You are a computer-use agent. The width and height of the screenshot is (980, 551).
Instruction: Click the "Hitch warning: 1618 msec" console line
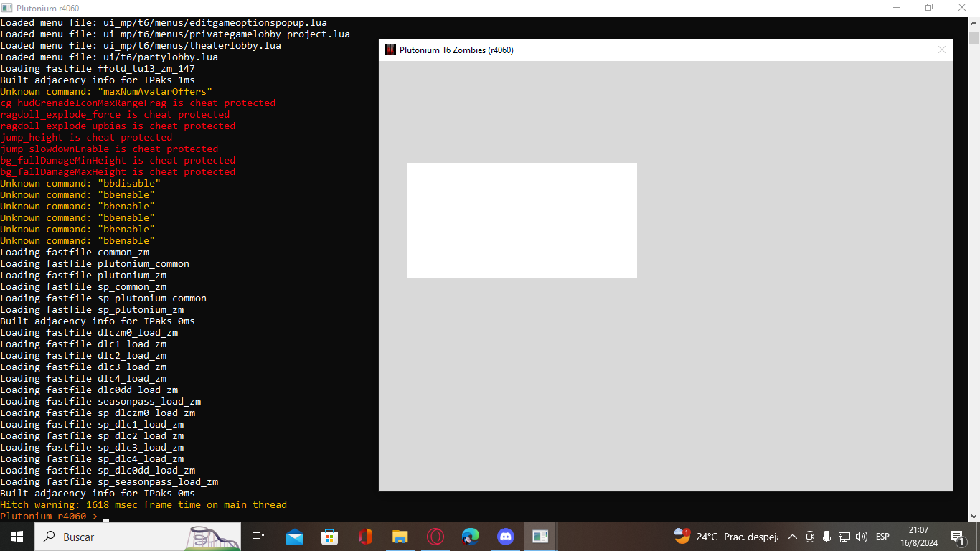pos(143,505)
